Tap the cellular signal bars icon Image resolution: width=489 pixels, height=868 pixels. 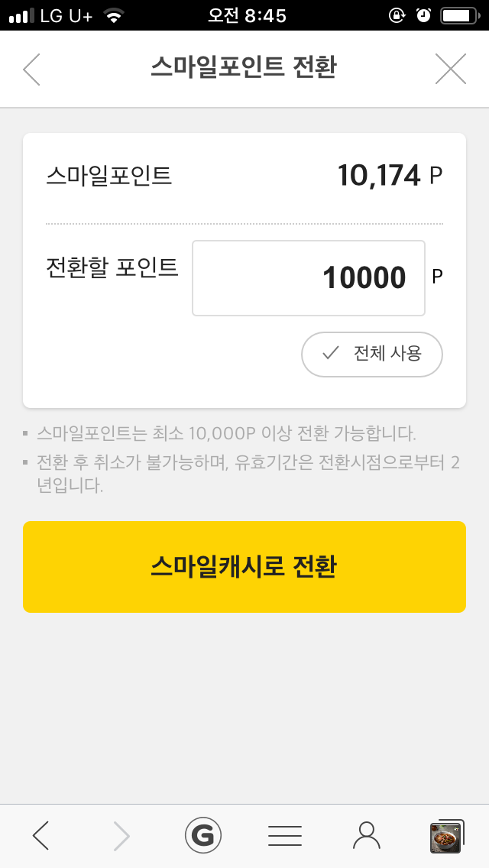(x=22, y=15)
